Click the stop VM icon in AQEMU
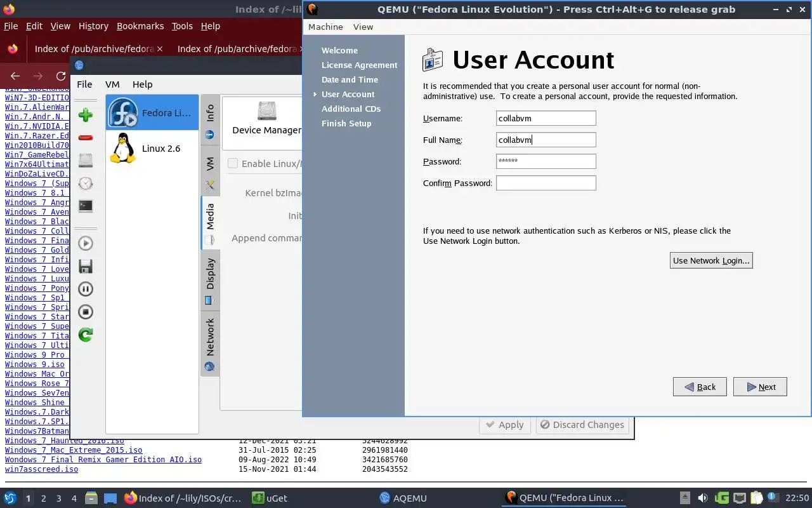 tap(86, 312)
